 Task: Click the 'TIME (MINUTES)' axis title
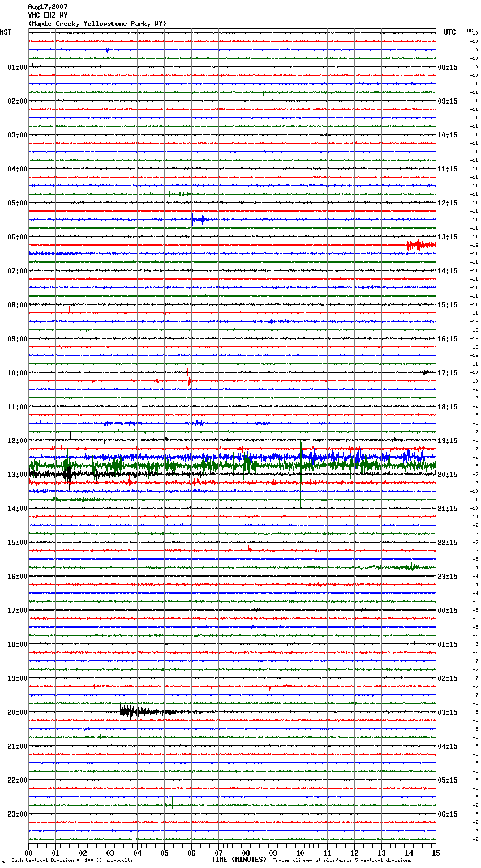pos(239,860)
